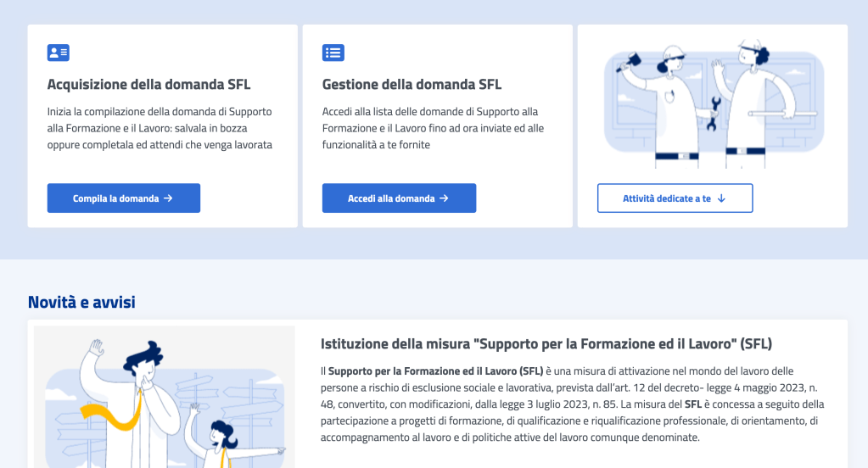Click the Gestione card description text
The width and height of the screenshot is (868, 468).
[433, 128]
